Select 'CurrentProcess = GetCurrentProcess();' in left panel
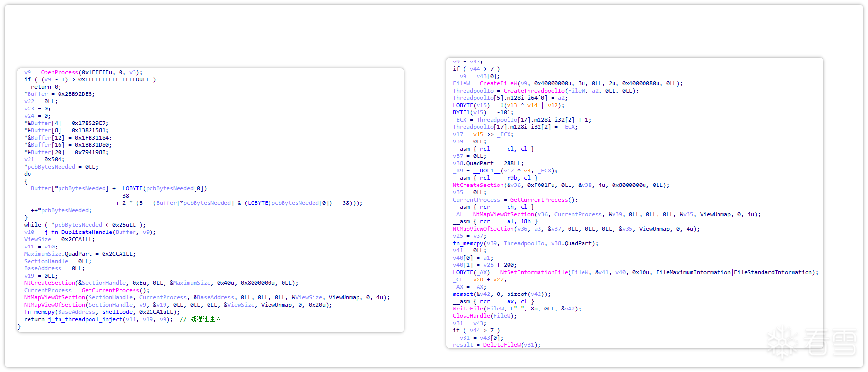This screenshot has height=372, width=868. coord(87,290)
